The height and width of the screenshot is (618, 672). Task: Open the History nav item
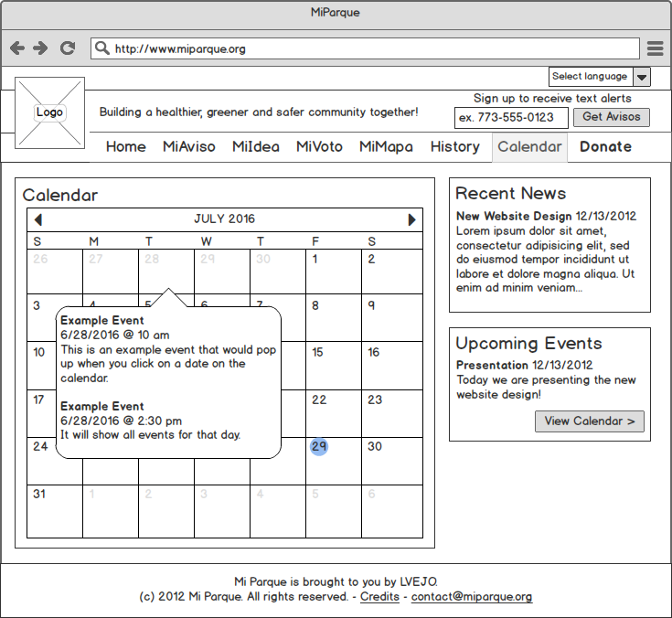455,146
